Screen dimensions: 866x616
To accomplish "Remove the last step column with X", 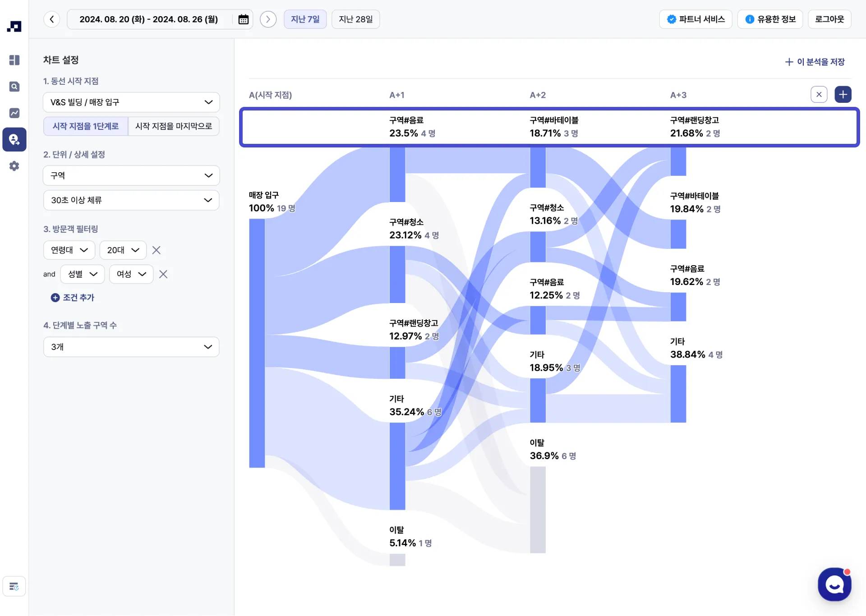I will coord(819,95).
